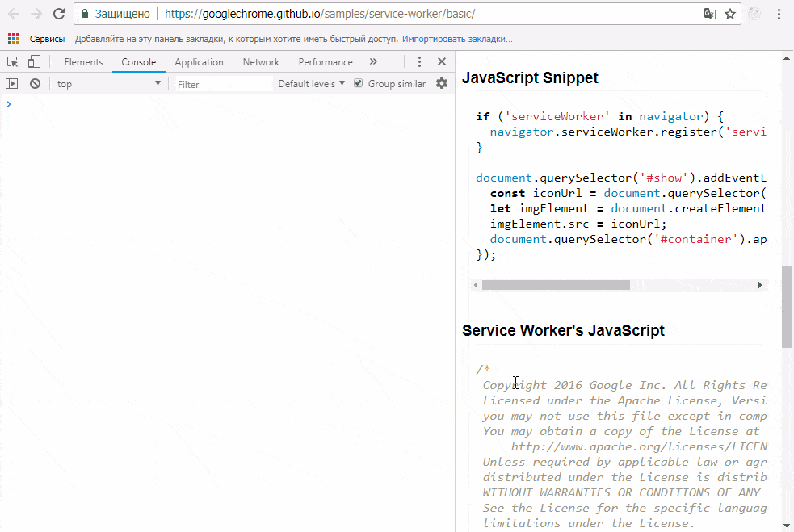Click the address bar URL
The height and width of the screenshot is (532, 794).
pos(320,14)
